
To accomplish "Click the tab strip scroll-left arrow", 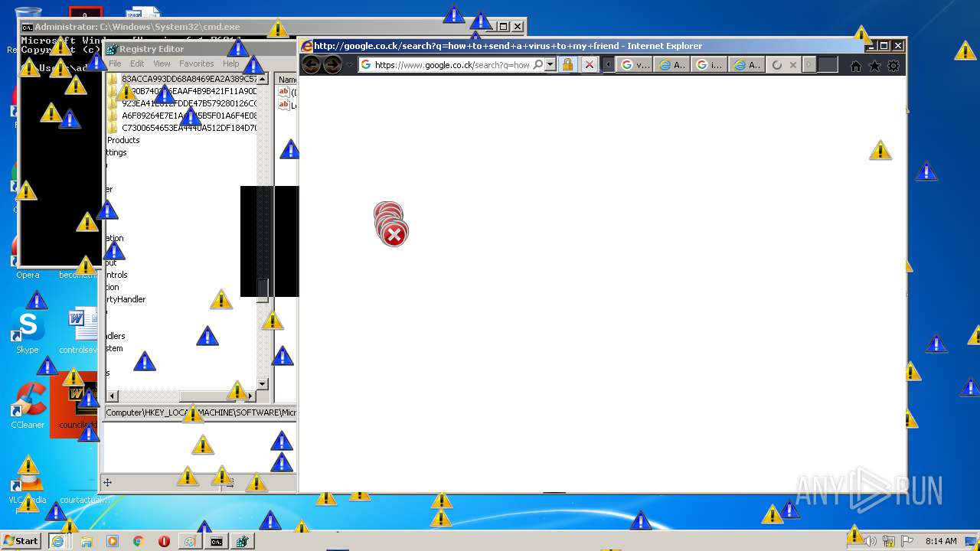I will [609, 65].
